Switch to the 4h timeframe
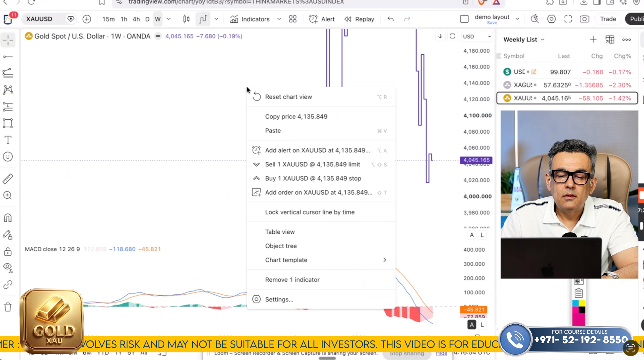The width and height of the screenshot is (644, 360). coord(136,19)
